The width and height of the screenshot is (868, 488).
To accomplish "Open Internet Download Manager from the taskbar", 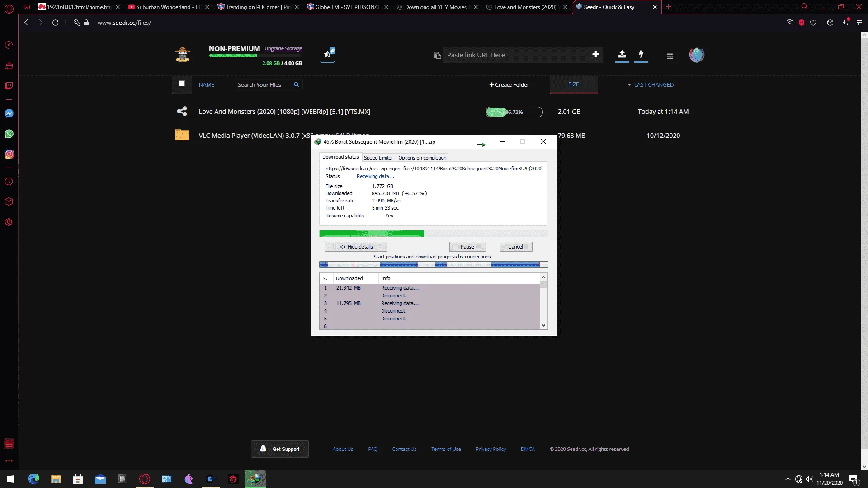I will tap(255, 479).
